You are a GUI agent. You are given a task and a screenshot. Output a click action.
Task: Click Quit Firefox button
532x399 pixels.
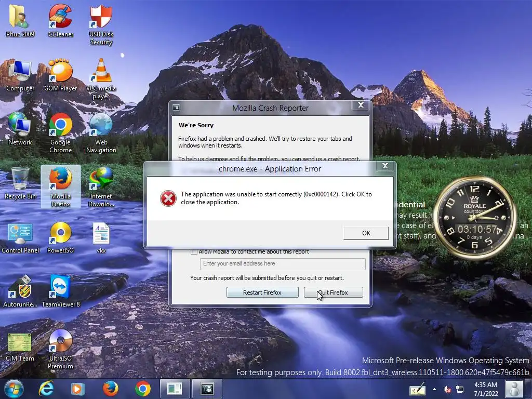333,292
